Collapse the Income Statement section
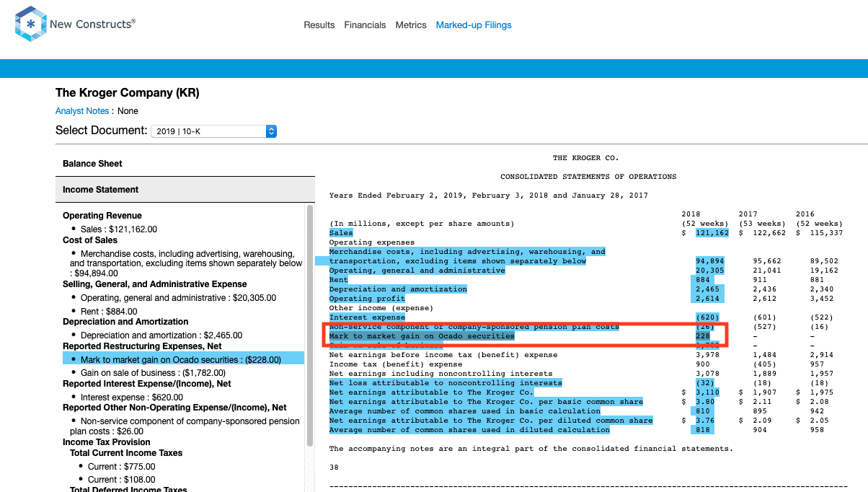The width and height of the screenshot is (868, 492). [185, 190]
